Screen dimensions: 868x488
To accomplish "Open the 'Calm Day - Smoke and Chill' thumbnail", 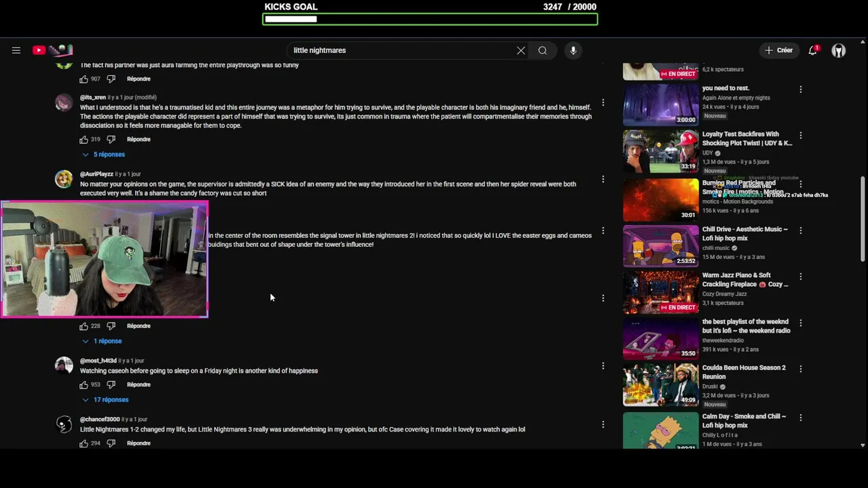I will point(660,430).
